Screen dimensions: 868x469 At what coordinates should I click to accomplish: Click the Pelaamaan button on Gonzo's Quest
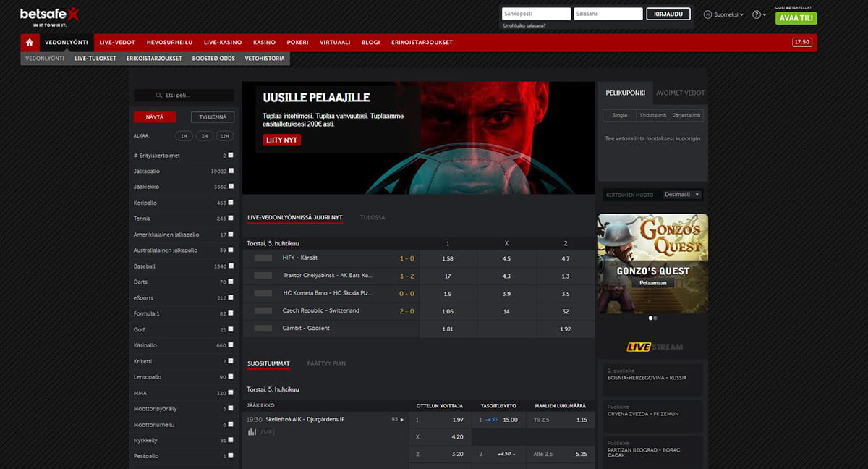pyautogui.click(x=652, y=284)
